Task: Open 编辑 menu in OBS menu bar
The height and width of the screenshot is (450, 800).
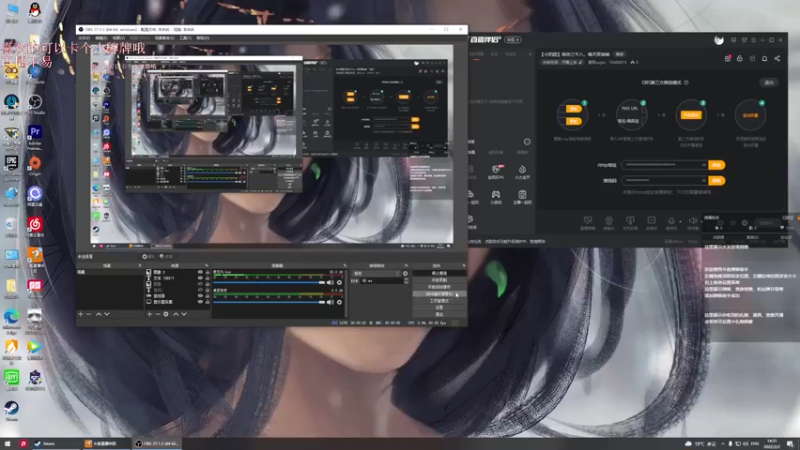Action: (x=101, y=38)
